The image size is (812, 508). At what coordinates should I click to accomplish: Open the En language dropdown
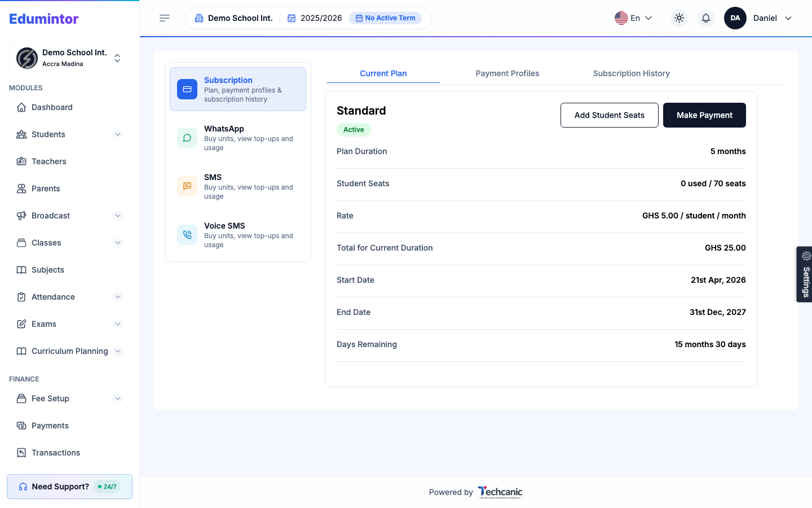[x=633, y=18]
